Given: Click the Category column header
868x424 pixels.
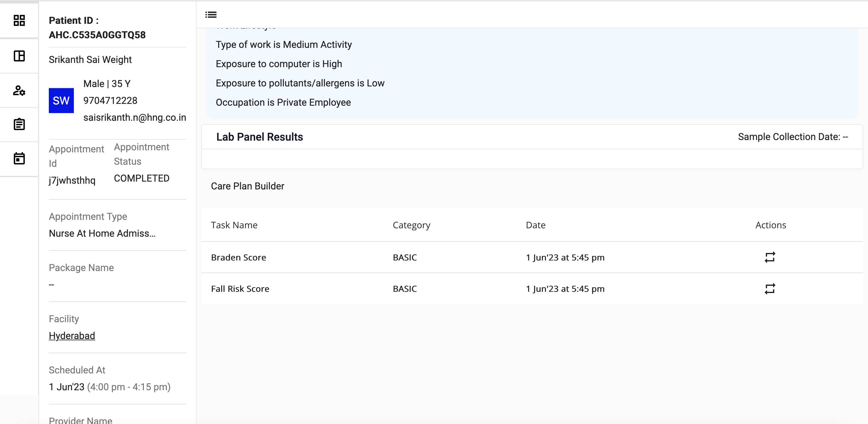Looking at the screenshot, I should coord(411,225).
